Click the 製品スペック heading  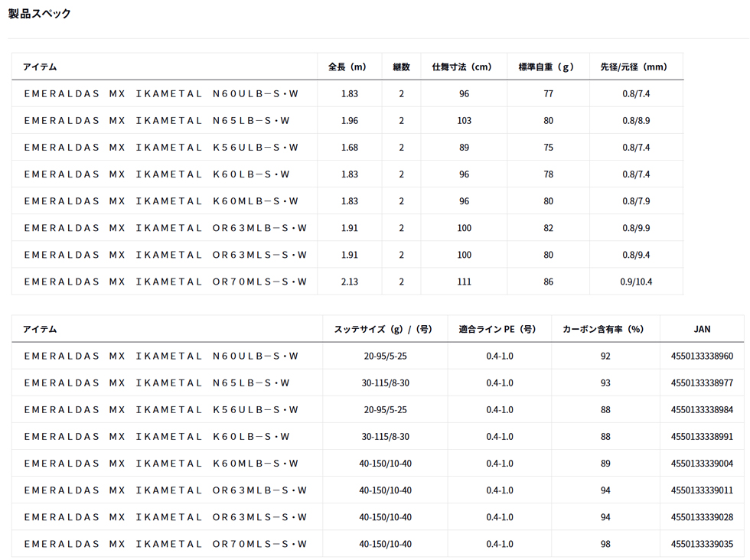point(39,14)
